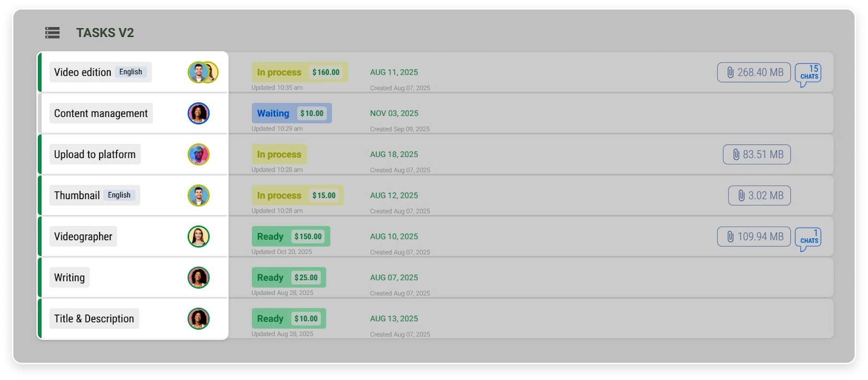Click the Upload to platform assignee avatar
Viewport: 868px width, 380px height.
click(198, 155)
